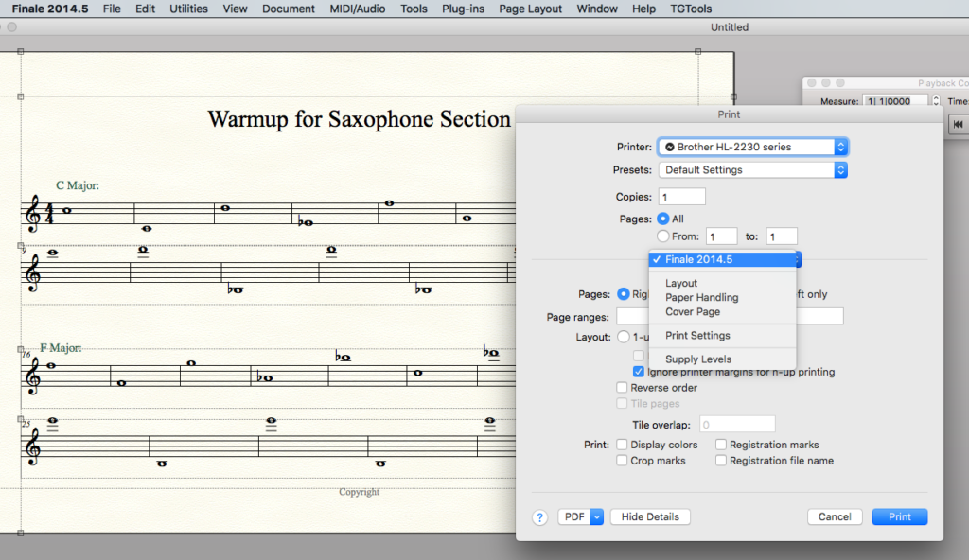The image size is (969, 560).
Task: Click the PDF dropdown arrow
Action: [596, 517]
